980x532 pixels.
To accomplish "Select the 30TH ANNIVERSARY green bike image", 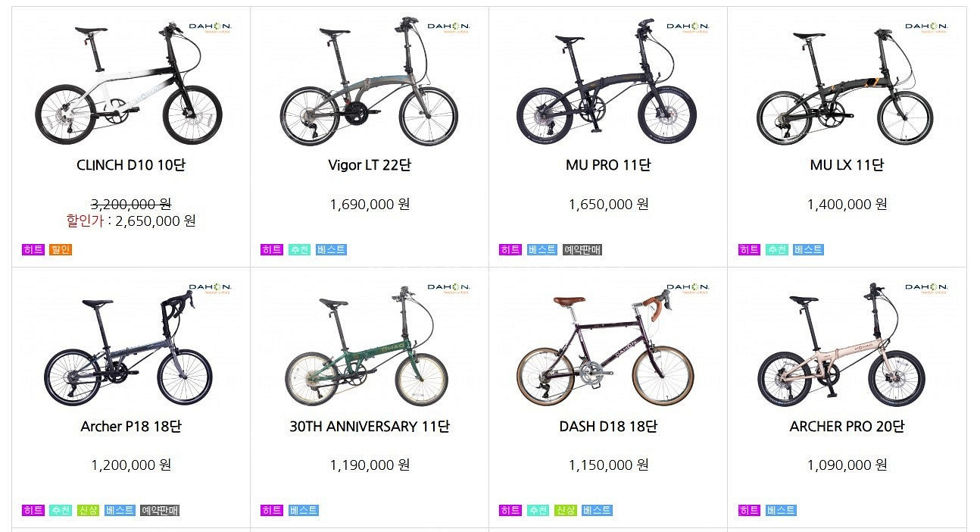I will point(367,347).
